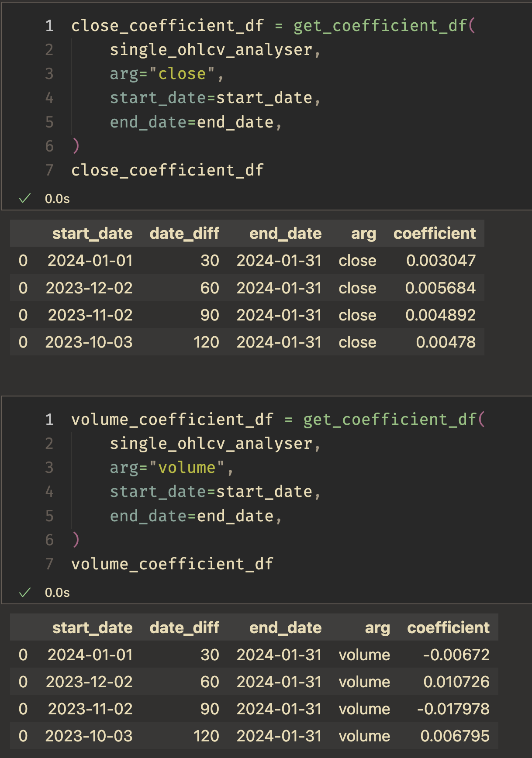Place cursor on arg="volume" code line
This screenshot has height=758, width=532.
[171, 468]
